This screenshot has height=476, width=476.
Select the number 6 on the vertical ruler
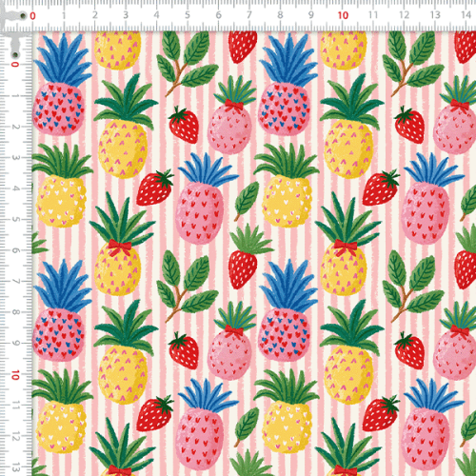15,250
